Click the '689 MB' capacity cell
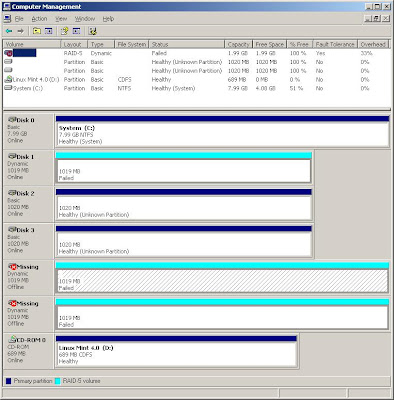This screenshot has width=394, height=400. click(x=237, y=79)
